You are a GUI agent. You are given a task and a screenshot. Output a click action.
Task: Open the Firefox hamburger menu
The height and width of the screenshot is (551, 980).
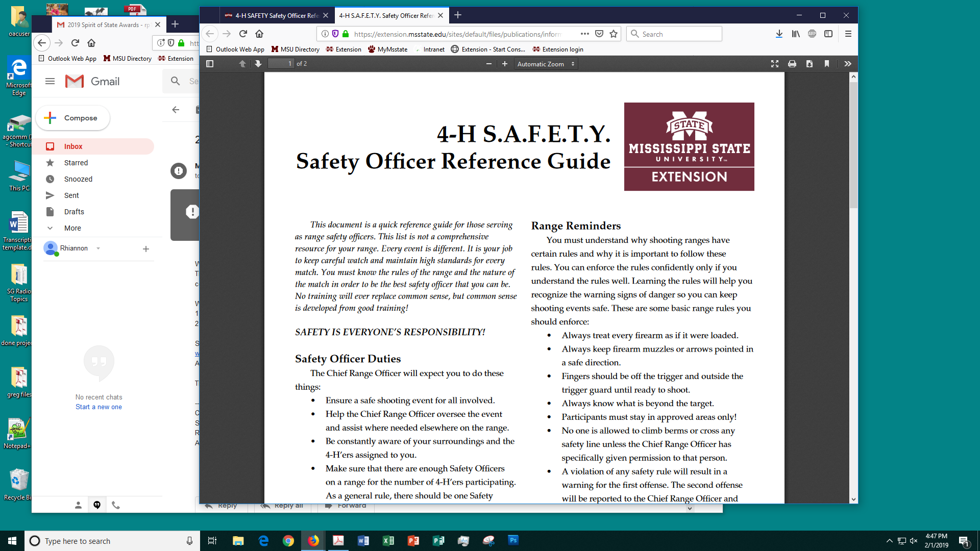(x=848, y=34)
